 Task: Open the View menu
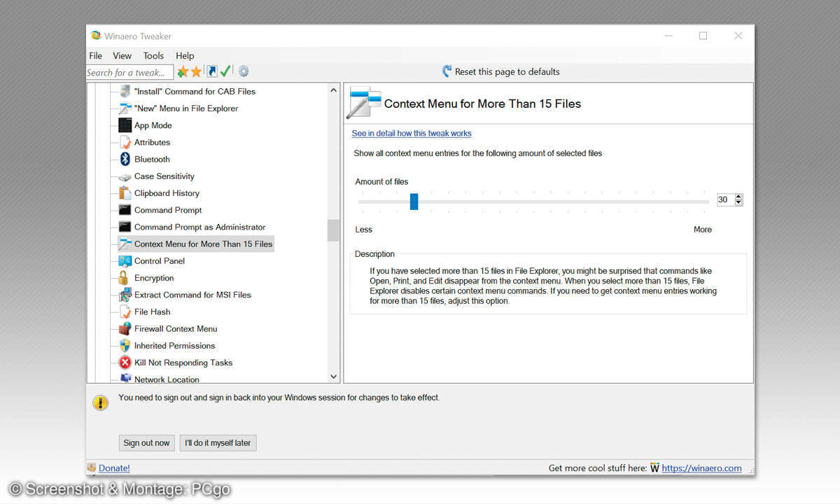(122, 56)
